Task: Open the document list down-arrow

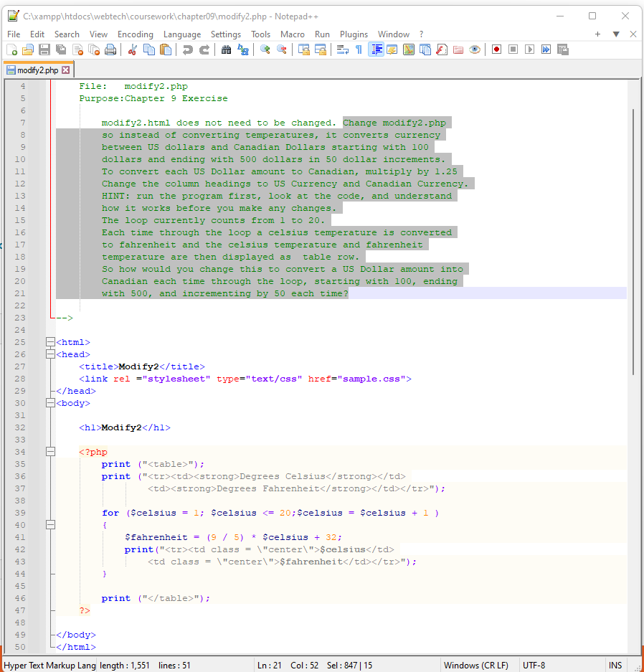Action: click(616, 34)
